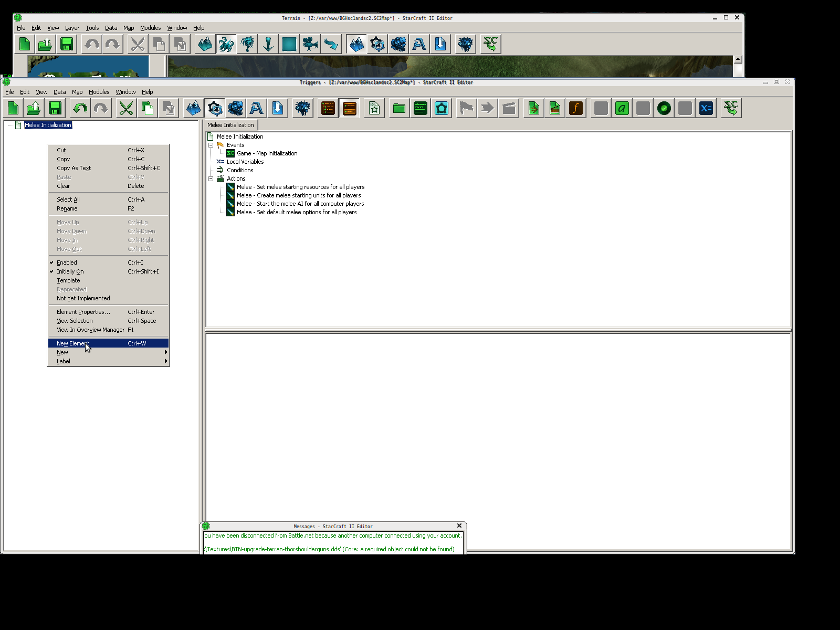The image size is (840, 630).
Task: Select the camera icon in Terrain window toolbar
Action: (x=310, y=44)
